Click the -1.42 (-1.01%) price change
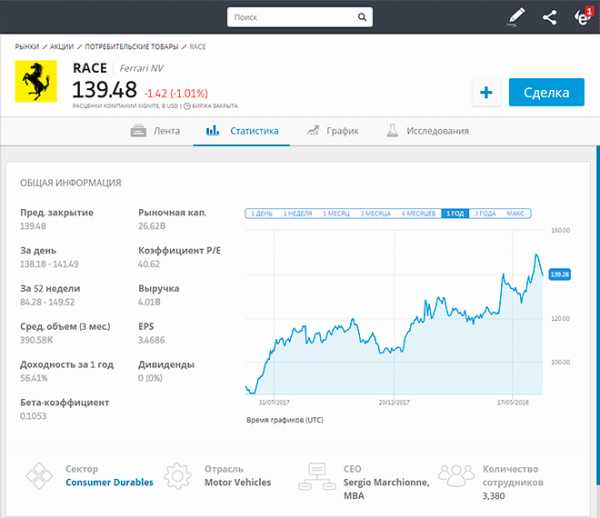 click(176, 93)
